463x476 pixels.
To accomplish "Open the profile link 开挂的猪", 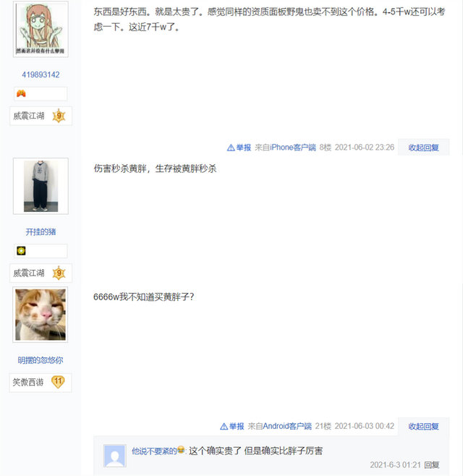I will point(41,232).
